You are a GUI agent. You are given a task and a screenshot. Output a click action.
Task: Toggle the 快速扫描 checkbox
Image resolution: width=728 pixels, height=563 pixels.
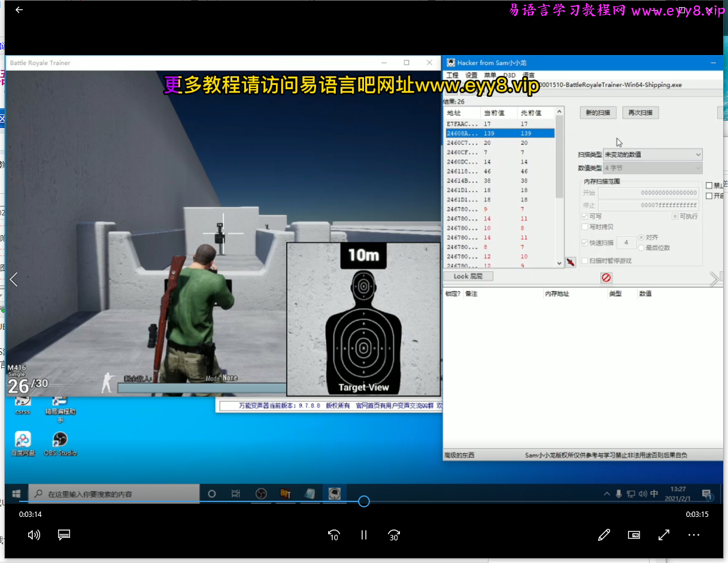[584, 242]
